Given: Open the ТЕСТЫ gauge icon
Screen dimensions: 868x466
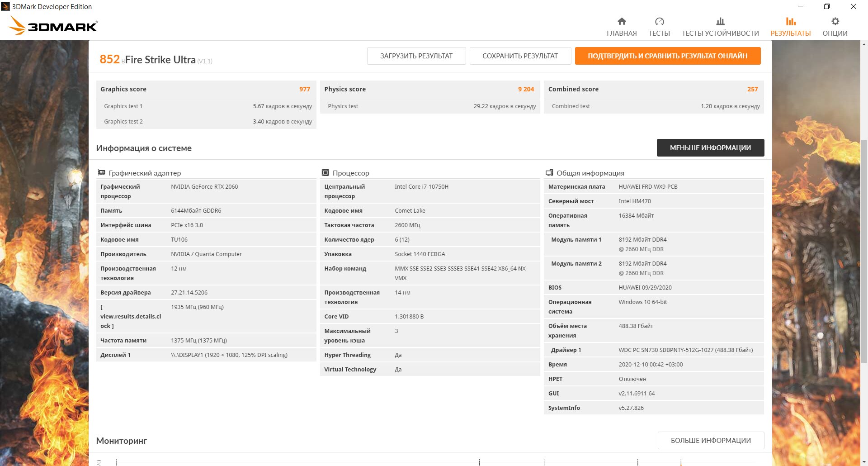Looking at the screenshot, I should coord(659,21).
